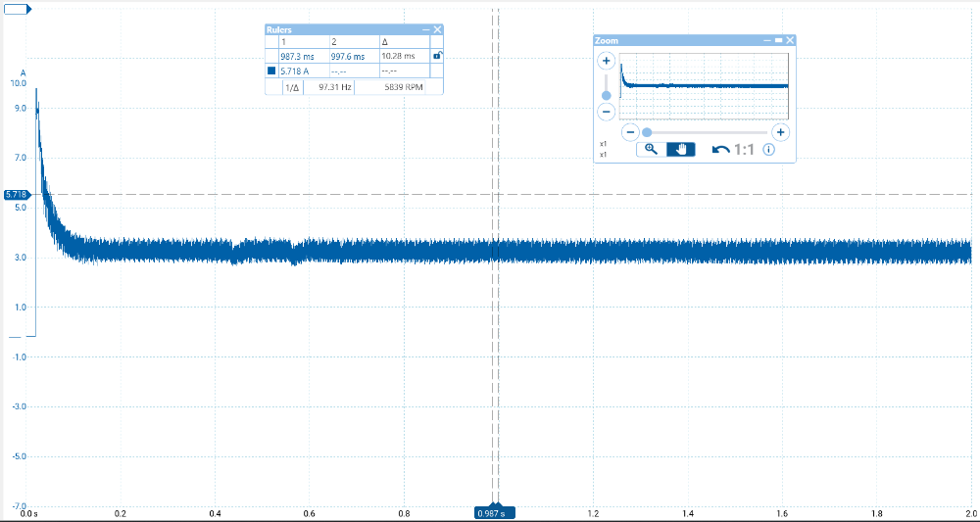Click the Zoom overview waveform thumbnail
The width and height of the screenshot is (980, 522).
tap(705, 85)
